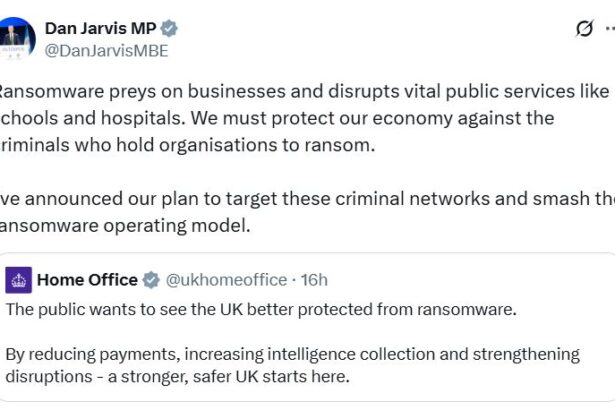This screenshot has height=410, width=615.
Task: Click the blank area below the quoted text
Action: tap(300, 396)
